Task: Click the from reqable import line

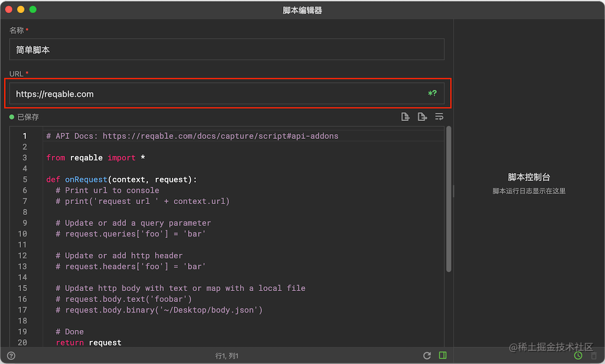Action: pos(96,157)
